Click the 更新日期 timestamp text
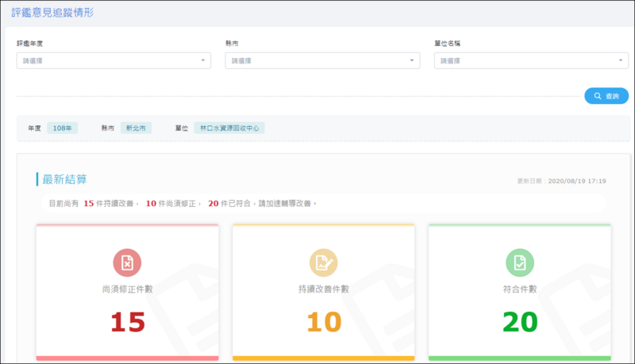 [561, 182]
